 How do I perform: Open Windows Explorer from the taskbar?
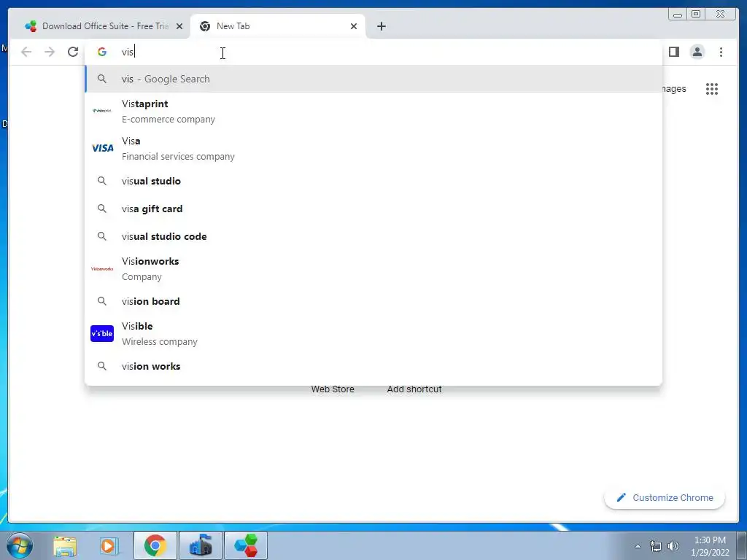pyautogui.click(x=65, y=545)
